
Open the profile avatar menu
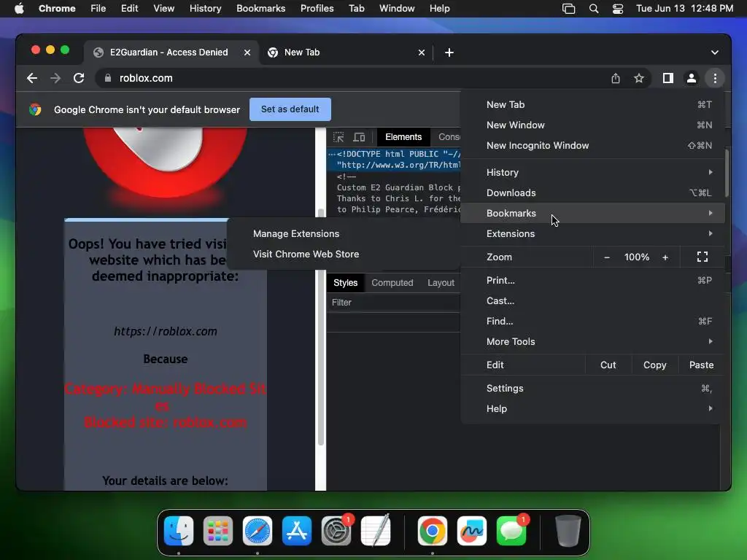pos(692,78)
